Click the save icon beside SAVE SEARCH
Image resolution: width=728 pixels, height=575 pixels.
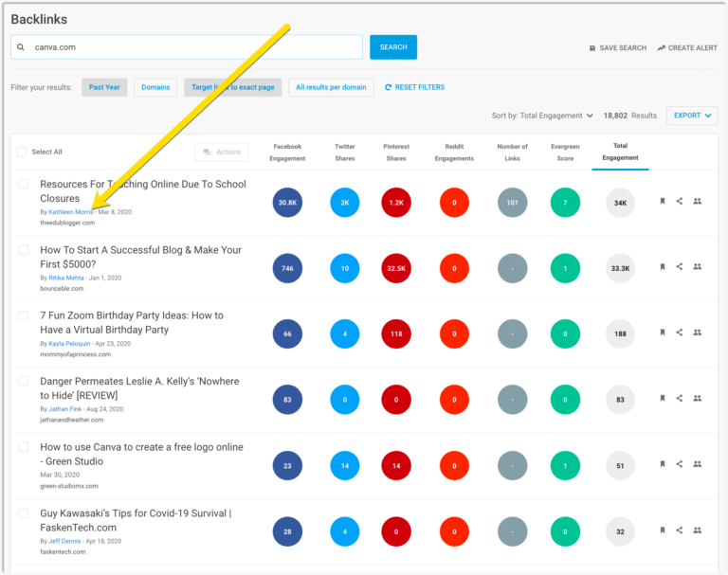tap(591, 47)
